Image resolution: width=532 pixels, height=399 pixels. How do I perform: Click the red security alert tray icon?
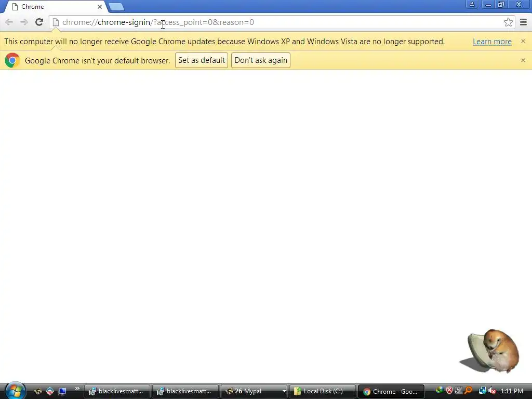pos(449,391)
